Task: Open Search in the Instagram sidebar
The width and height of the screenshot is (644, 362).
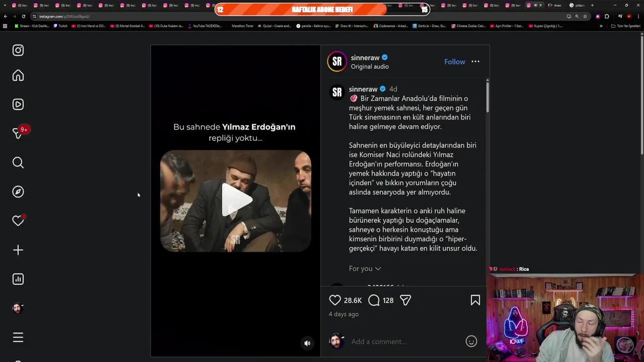Action: pos(18,162)
